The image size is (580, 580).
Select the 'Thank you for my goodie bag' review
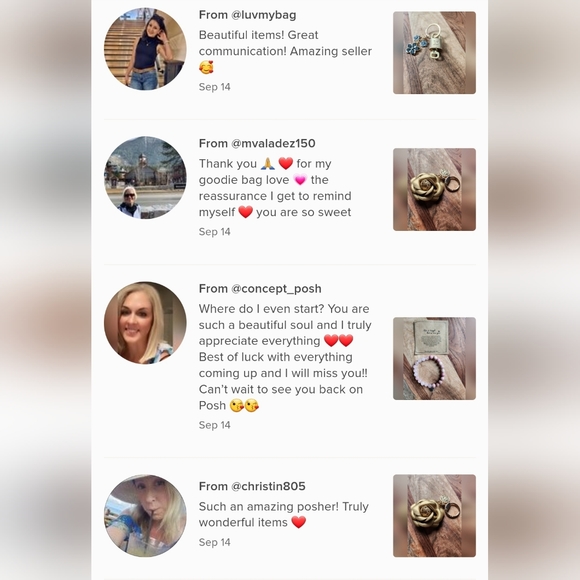tap(275, 188)
